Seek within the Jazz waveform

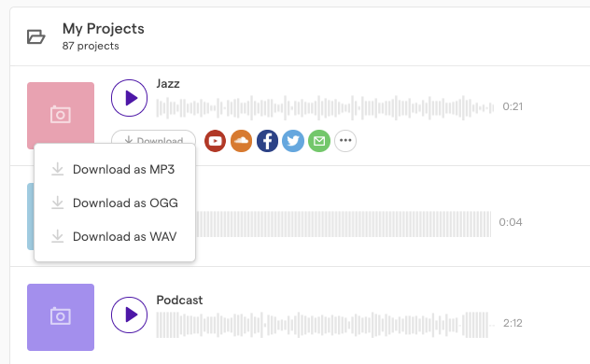(x=325, y=108)
